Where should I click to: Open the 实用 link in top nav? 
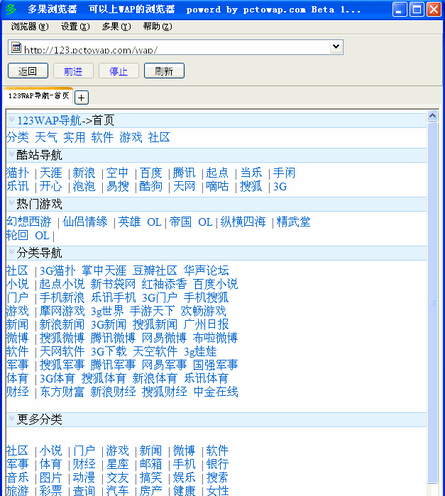tap(74, 137)
